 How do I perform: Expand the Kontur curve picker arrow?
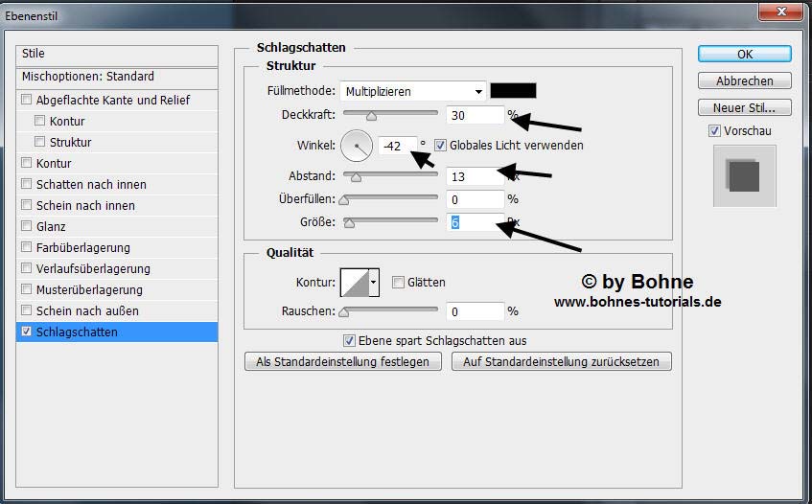click(375, 282)
